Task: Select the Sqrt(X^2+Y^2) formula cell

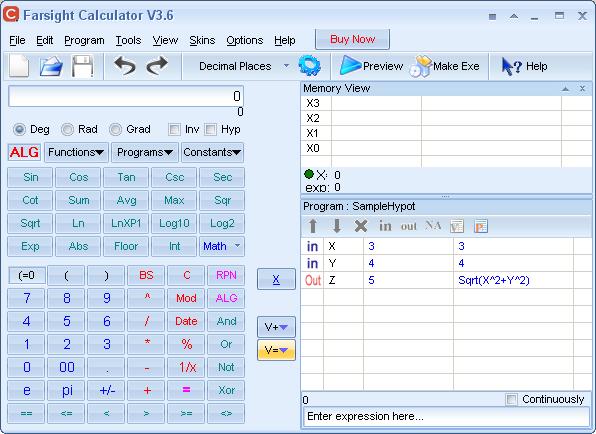Action: [513, 280]
